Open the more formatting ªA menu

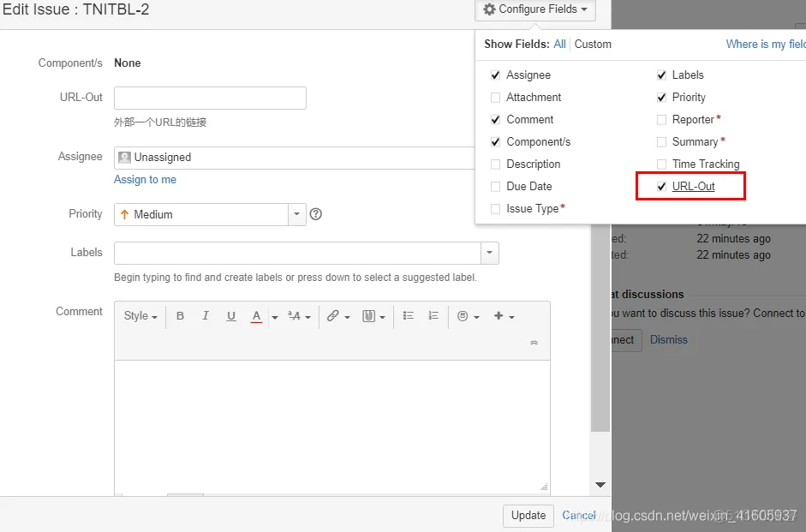tap(299, 316)
